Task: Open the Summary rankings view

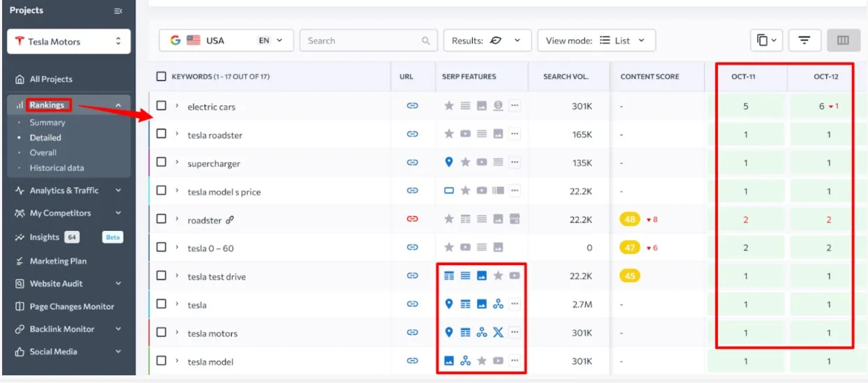Action: click(x=47, y=123)
